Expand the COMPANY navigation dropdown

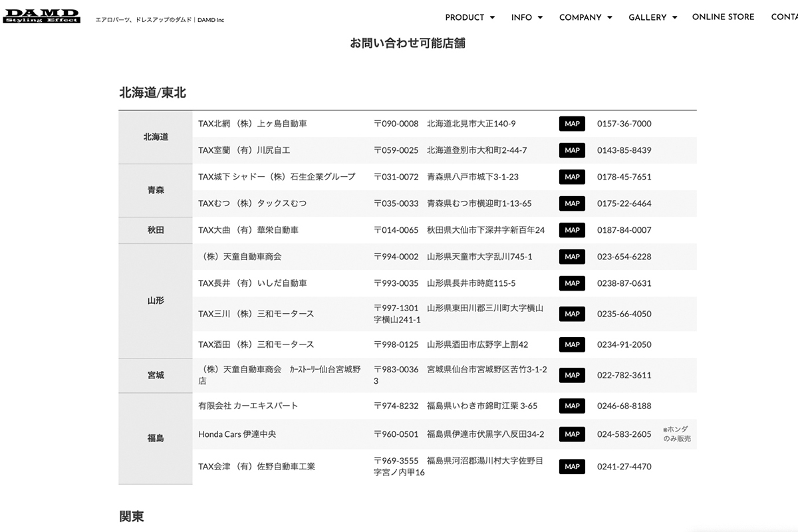(585, 17)
